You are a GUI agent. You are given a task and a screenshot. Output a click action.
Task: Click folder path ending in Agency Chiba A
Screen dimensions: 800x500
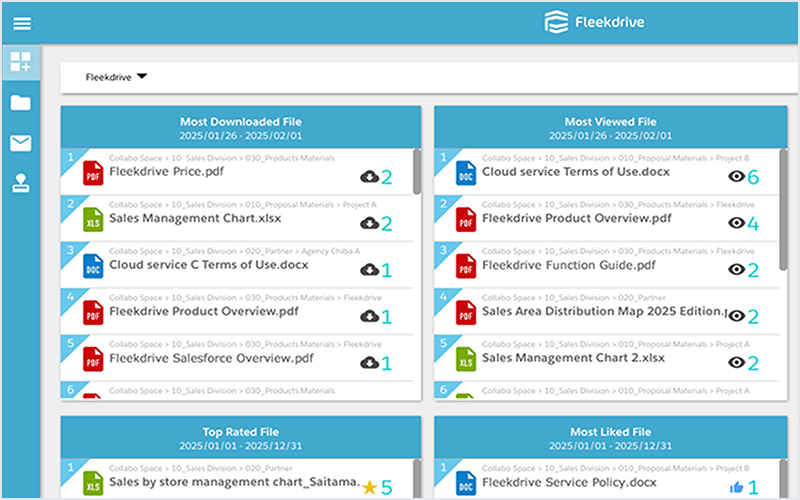point(234,251)
